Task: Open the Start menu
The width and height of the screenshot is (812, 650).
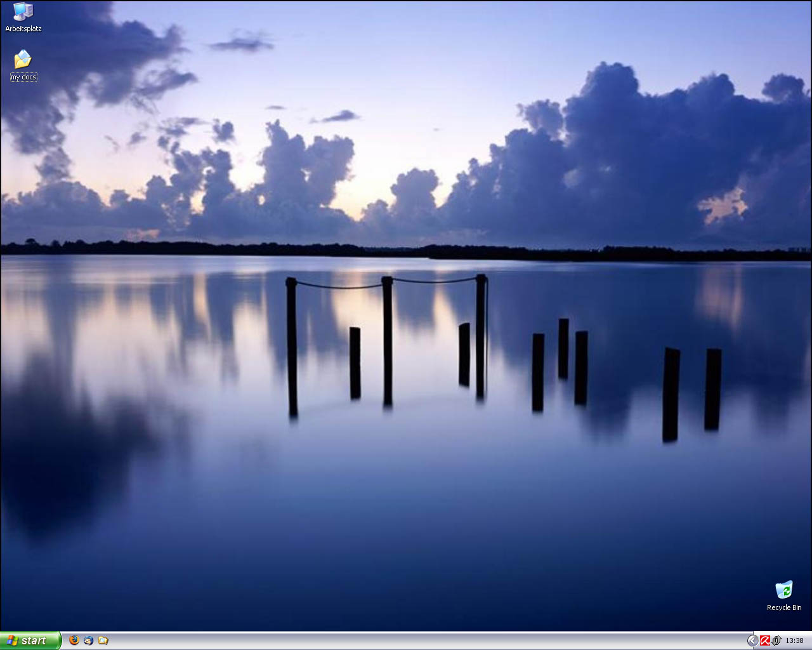Action: pos(30,640)
